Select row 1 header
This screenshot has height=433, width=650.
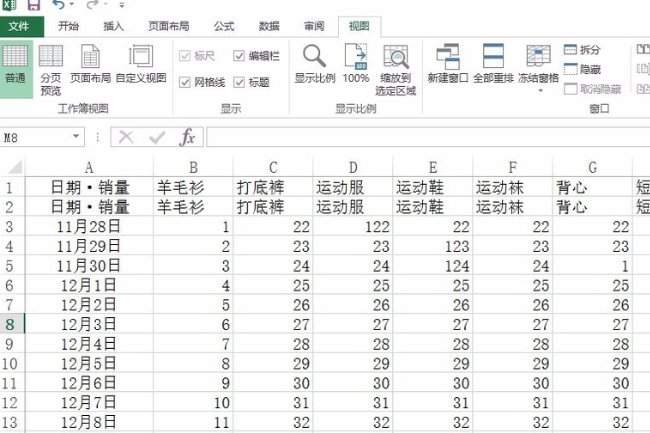click(12, 188)
